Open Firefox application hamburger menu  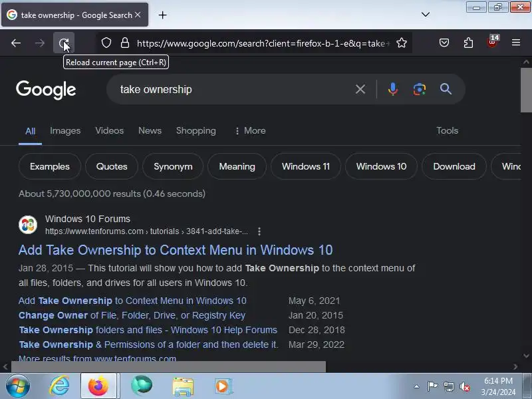pyautogui.click(x=516, y=43)
